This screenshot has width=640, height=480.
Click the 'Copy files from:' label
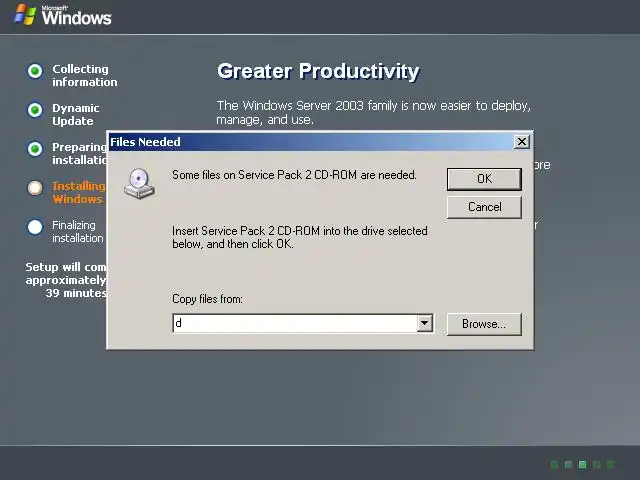point(207,299)
